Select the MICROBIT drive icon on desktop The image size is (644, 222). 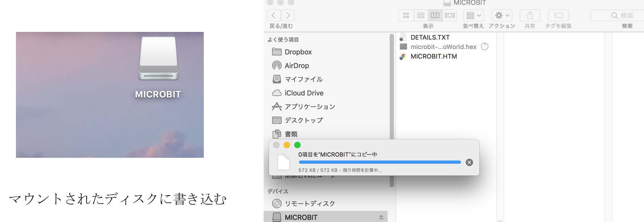tap(158, 58)
